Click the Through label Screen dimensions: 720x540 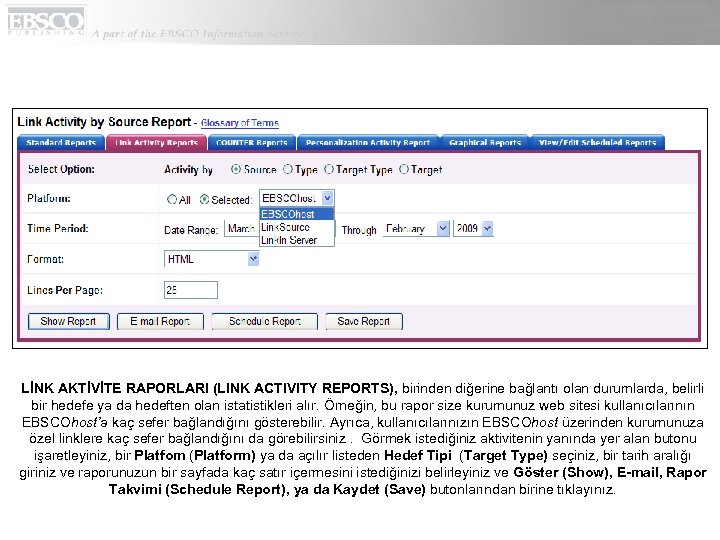[x=359, y=230]
